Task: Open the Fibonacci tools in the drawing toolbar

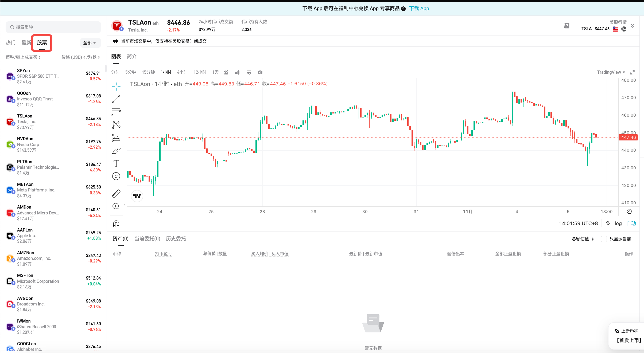Action: click(x=116, y=112)
